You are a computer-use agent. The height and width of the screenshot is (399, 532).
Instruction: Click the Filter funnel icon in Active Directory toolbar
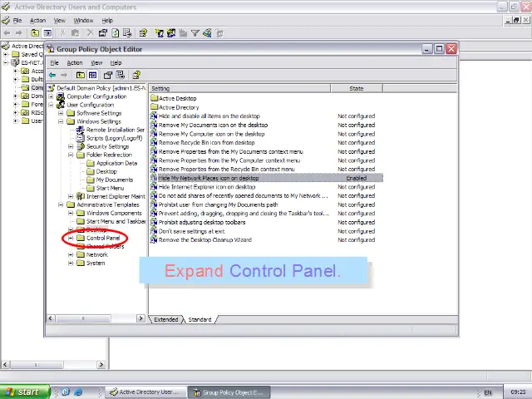tap(195, 33)
